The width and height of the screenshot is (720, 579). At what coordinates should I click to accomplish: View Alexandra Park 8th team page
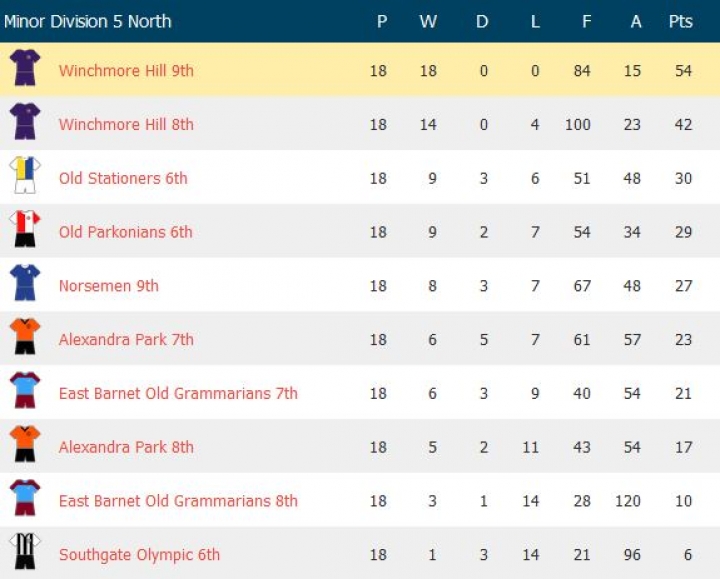[126, 448]
